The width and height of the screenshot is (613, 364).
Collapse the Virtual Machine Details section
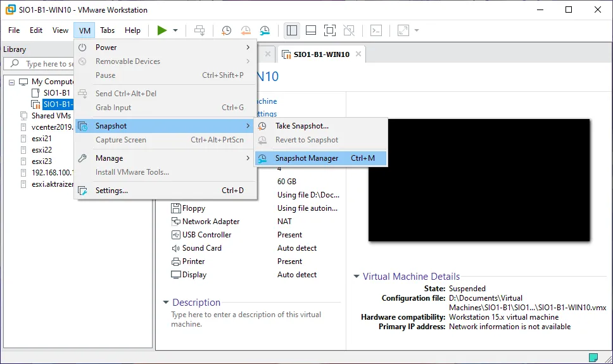point(357,277)
